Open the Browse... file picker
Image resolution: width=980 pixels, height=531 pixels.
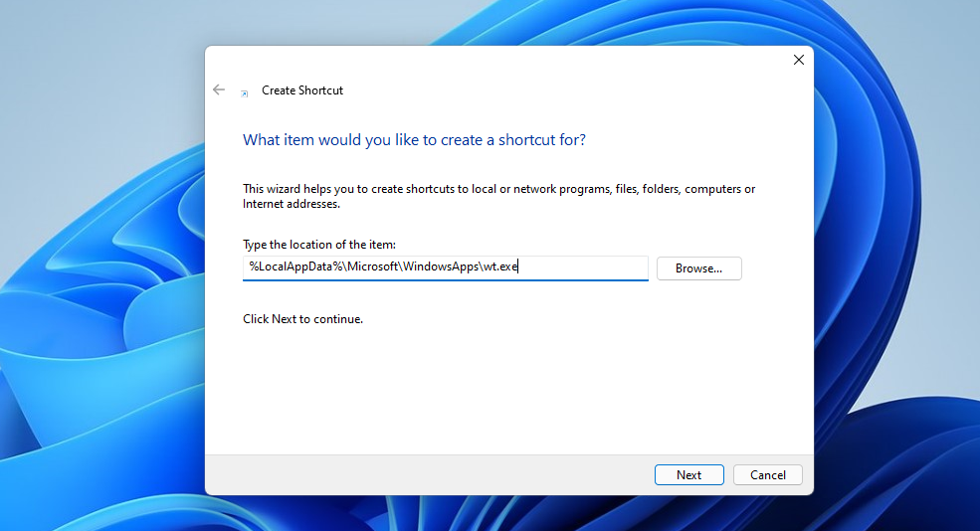(698, 268)
